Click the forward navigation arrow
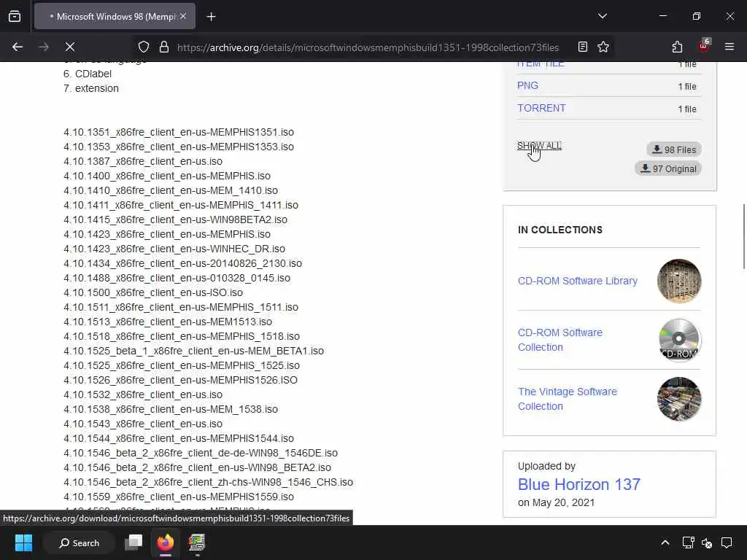The image size is (747, 560). [43, 47]
